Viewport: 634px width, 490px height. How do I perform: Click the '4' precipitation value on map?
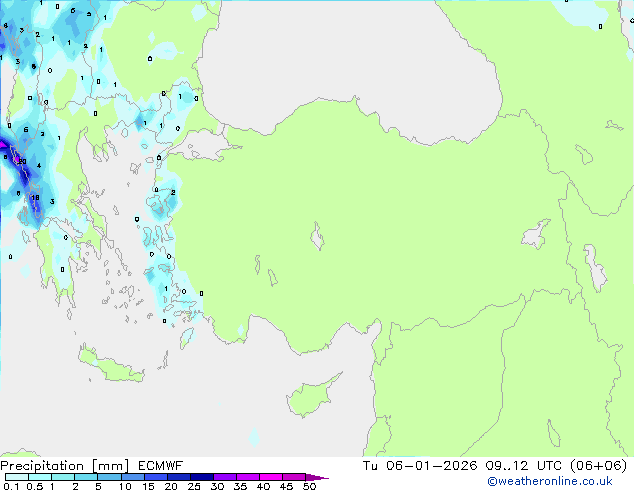[x=39, y=165]
